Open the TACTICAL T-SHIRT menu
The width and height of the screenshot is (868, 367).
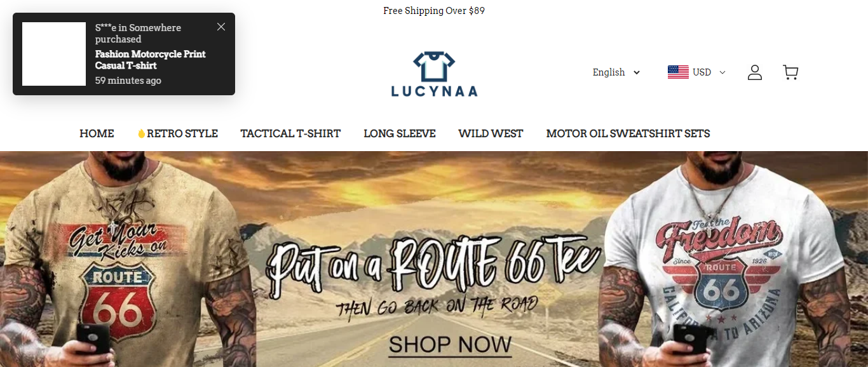coord(290,133)
